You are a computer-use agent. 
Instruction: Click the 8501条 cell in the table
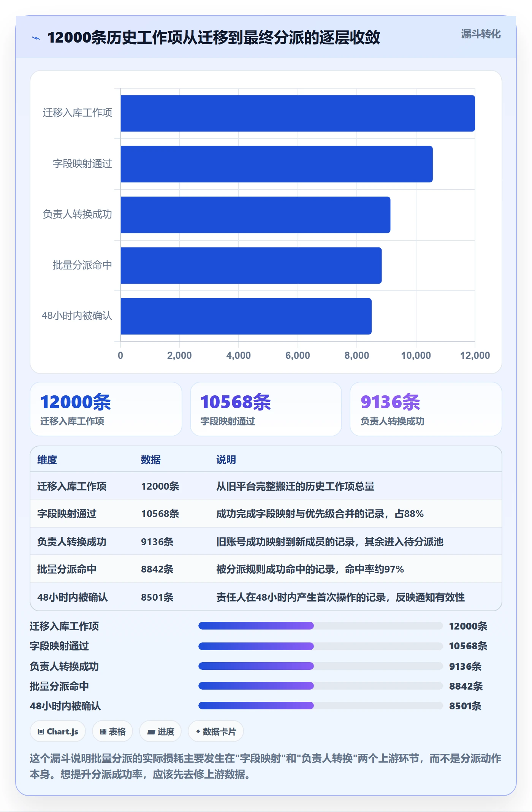[x=157, y=597]
